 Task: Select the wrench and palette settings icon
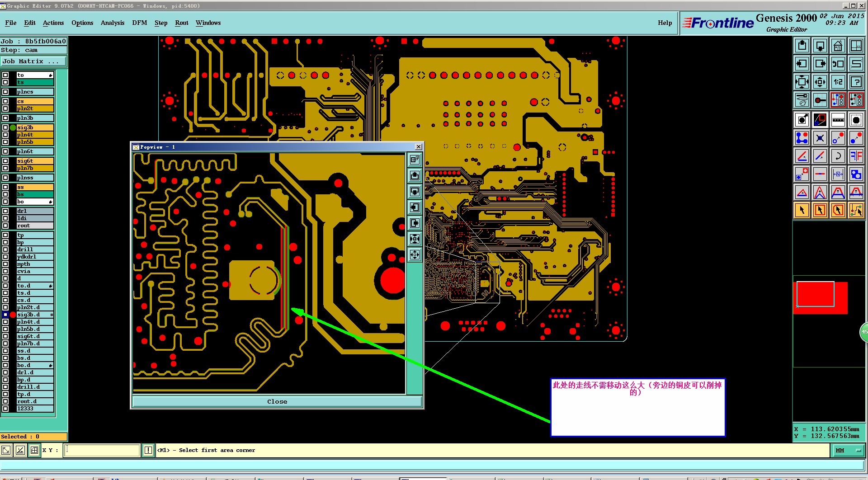[802, 100]
